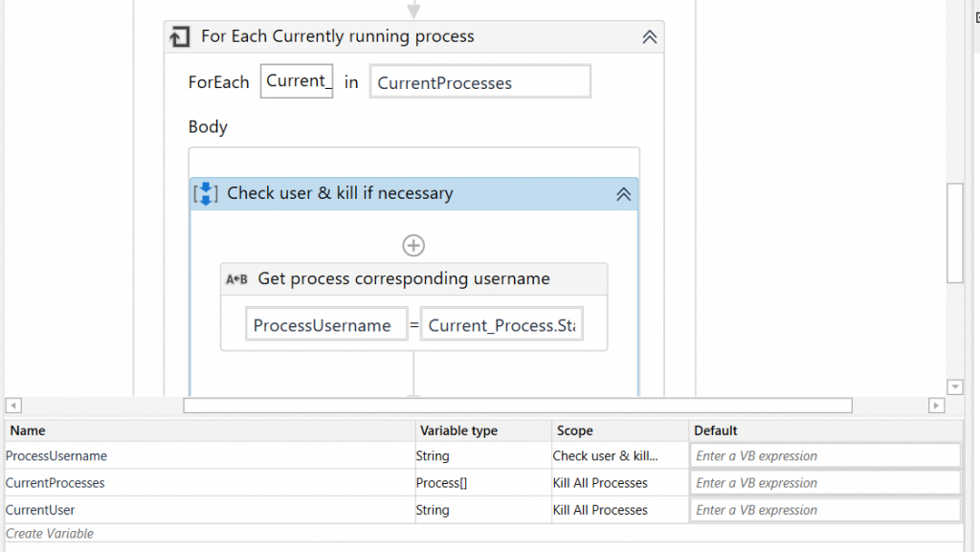Viewport: 980px width, 552px height.
Task: Select the ProcessUsername variable name cell
Action: coord(210,455)
